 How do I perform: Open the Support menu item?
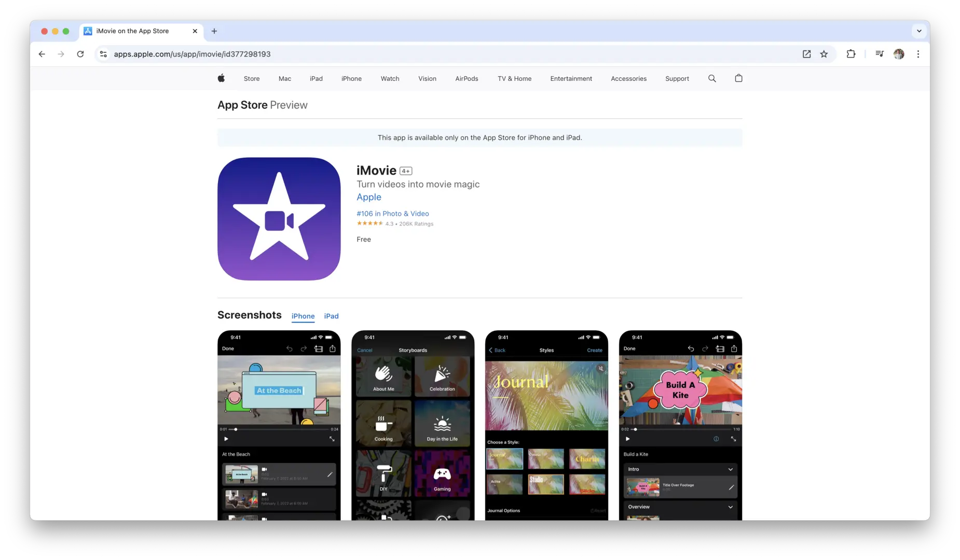pos(677,79)
